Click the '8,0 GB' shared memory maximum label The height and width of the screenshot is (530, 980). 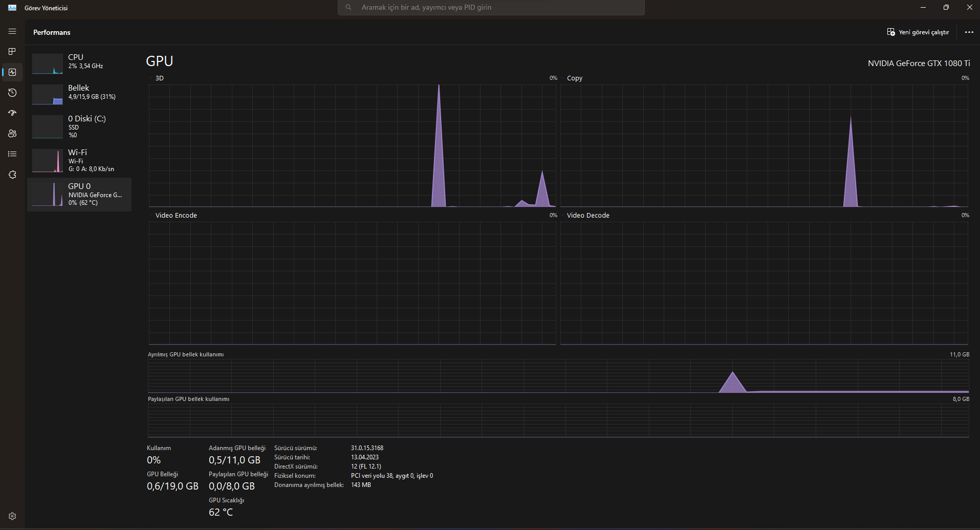[x=961, y=399]
